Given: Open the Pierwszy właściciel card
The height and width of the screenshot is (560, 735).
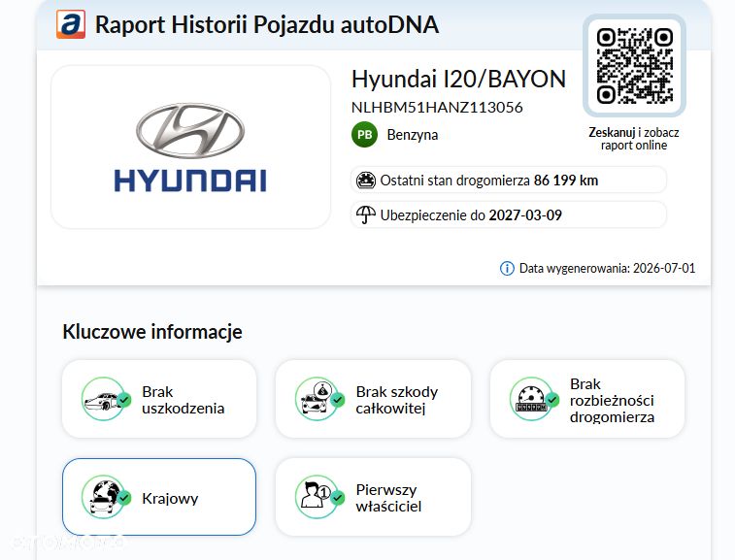Looking at the screenshot, I should [x=373, y=497].
